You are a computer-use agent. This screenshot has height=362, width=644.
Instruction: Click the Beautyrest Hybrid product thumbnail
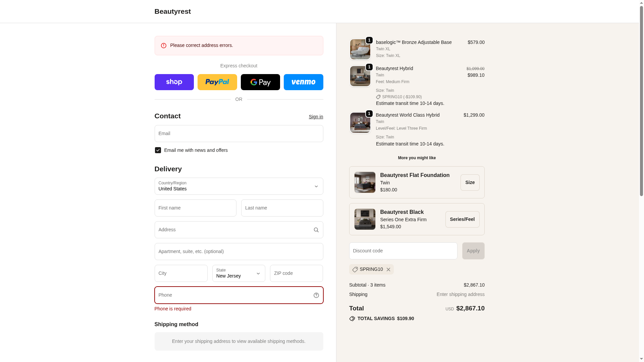tap(360, 76)
